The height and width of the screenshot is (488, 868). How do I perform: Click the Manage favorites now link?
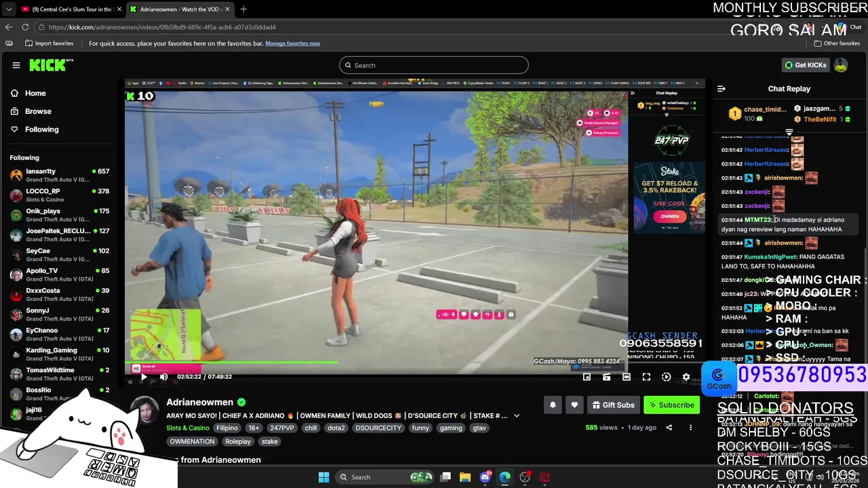pyautogui.click(x=292, y=43)
